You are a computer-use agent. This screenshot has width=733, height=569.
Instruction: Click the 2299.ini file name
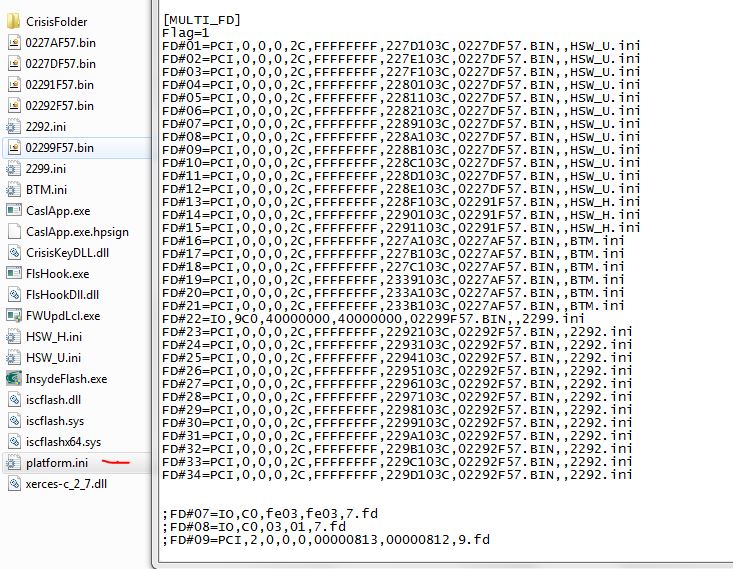(x=46, y=169)
